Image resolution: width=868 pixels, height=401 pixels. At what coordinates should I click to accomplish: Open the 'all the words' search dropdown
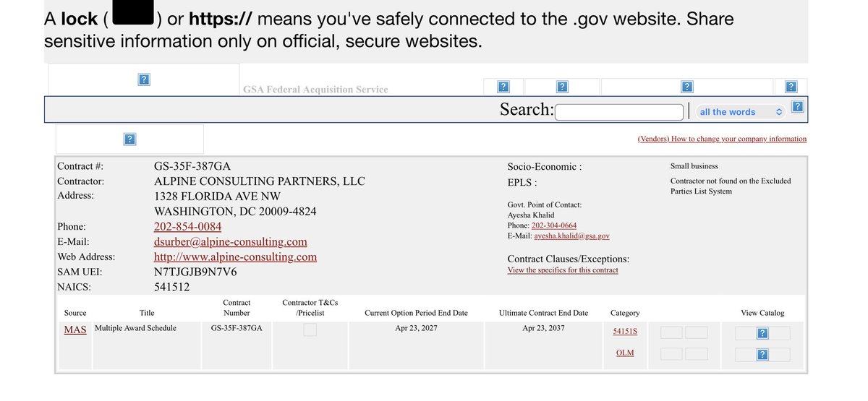click(741, 112)
